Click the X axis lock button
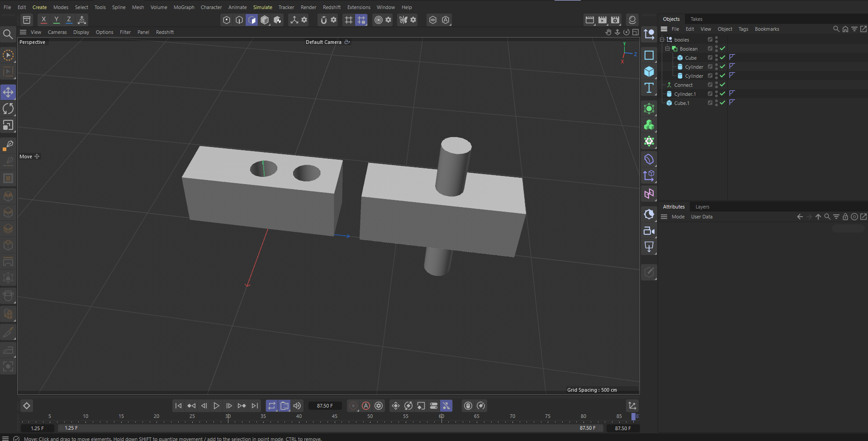The height and width of the screenshot is (441, 868). (x=43, y=19)
